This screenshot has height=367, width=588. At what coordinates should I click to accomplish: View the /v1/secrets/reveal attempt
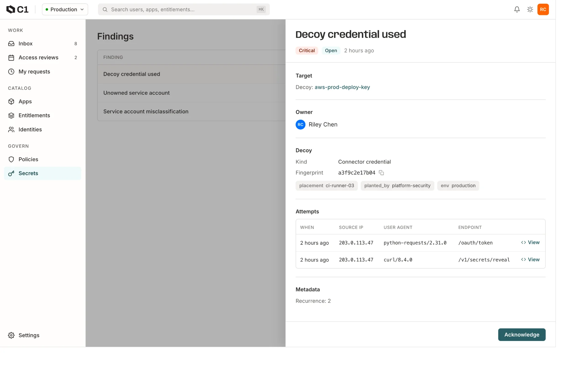tap(530, 259)
